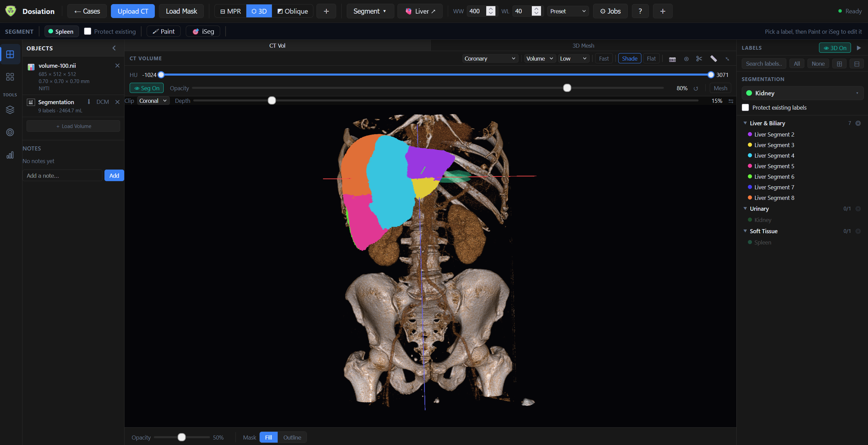Click the Load Mask button
Screen dimensions: 868x445
click(x=181, y=11)
